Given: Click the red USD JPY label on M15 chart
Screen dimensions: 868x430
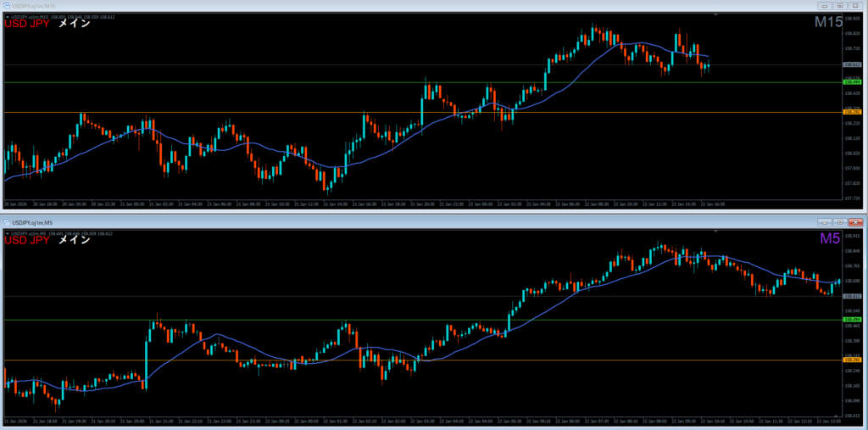Looking at the screenshot, I should coord(26,24).
